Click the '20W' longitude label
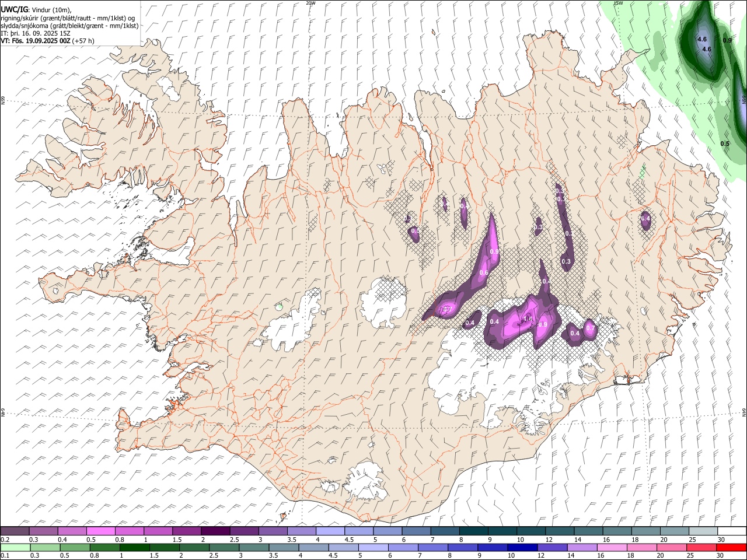 point(311,3)
